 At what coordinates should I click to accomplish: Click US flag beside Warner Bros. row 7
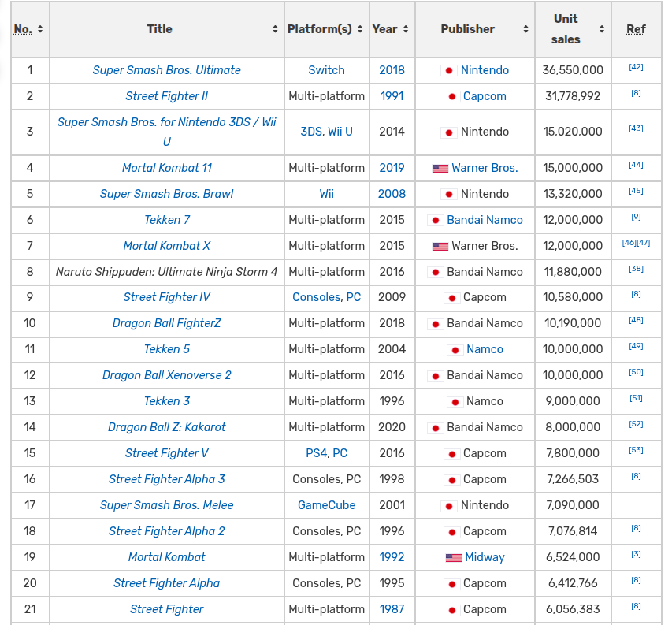pos(440,247)
